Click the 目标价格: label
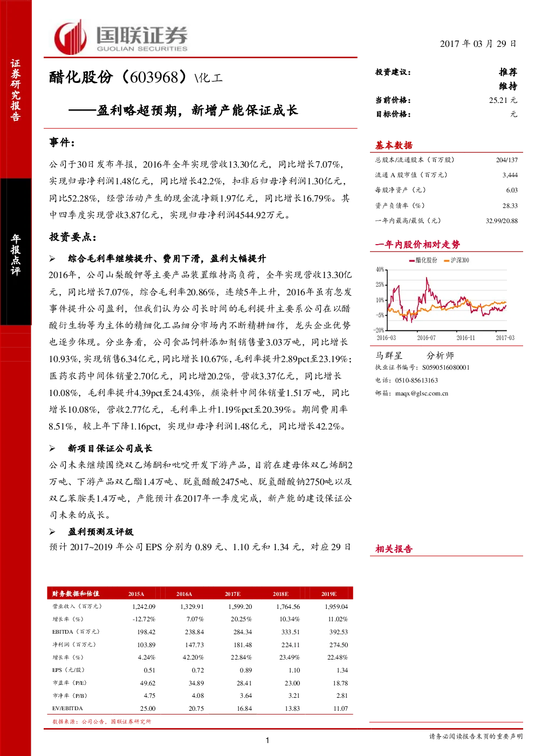 (393, 114)
